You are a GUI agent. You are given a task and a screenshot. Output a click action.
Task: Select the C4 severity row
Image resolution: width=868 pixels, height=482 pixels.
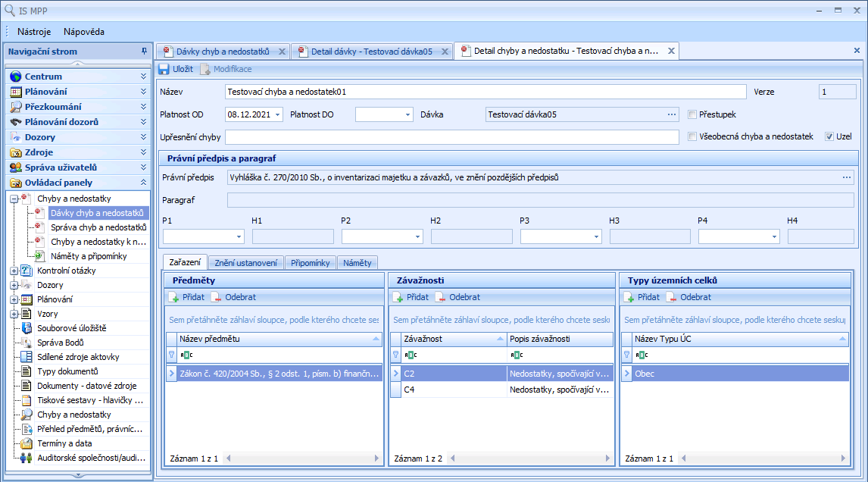coord(501,390)
